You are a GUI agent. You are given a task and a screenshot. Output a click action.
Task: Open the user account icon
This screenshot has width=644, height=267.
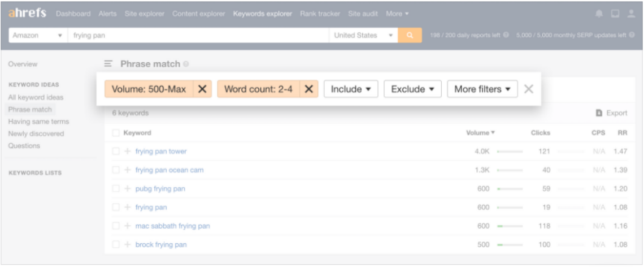coord(631,14)
